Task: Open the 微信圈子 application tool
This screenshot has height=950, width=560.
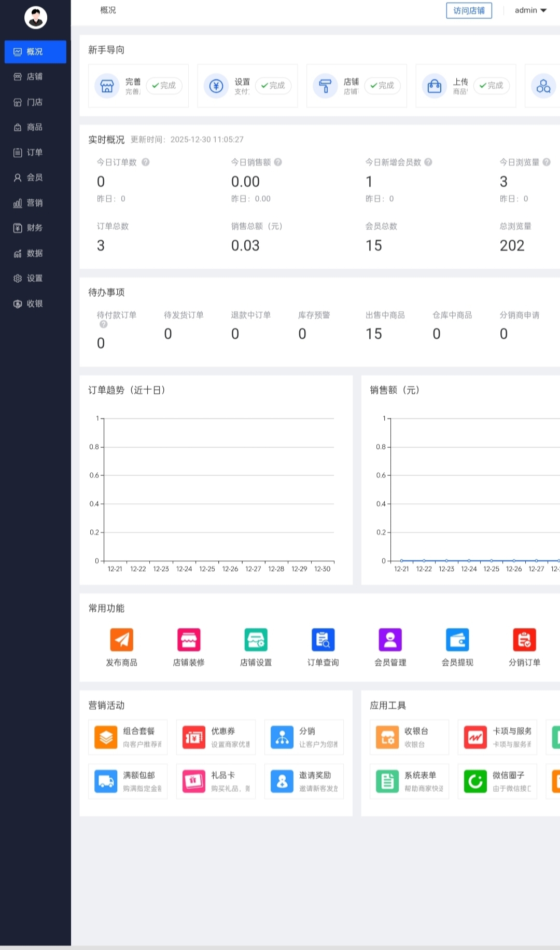Action: click(x=497, y=781)
